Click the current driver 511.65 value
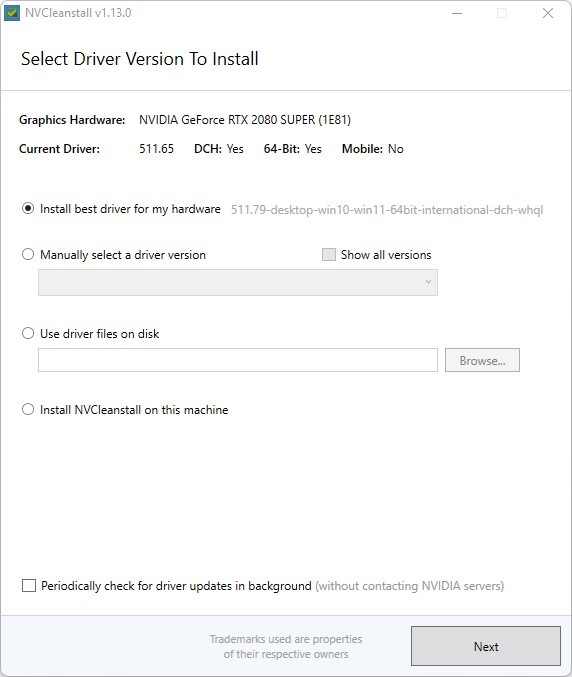572x677 pixels. coord(156,149)
